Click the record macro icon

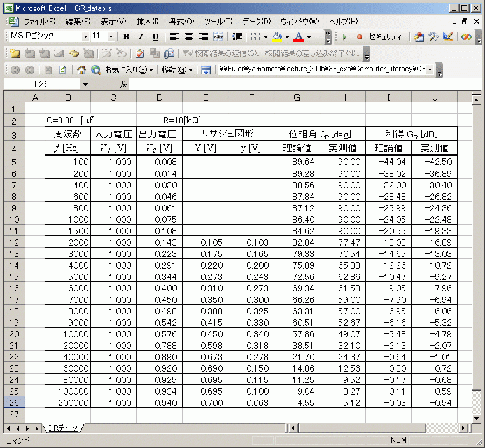coord(360,37)
